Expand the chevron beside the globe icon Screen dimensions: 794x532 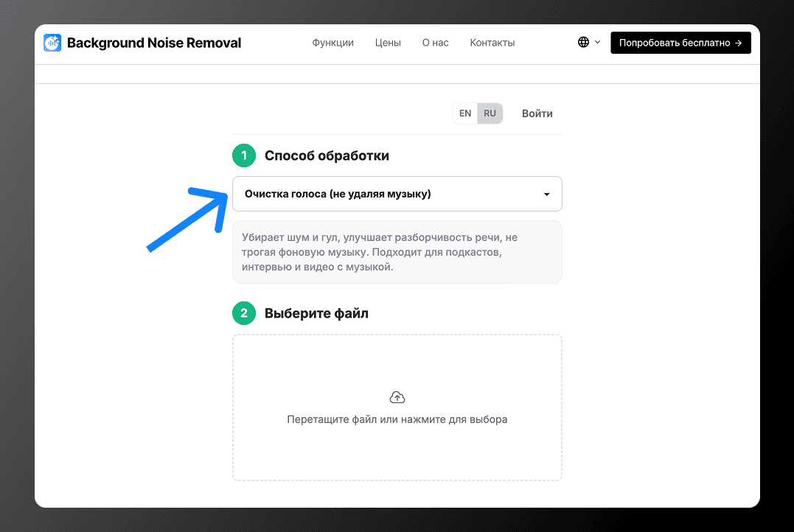pyautogui.click(x=597, y=43)
